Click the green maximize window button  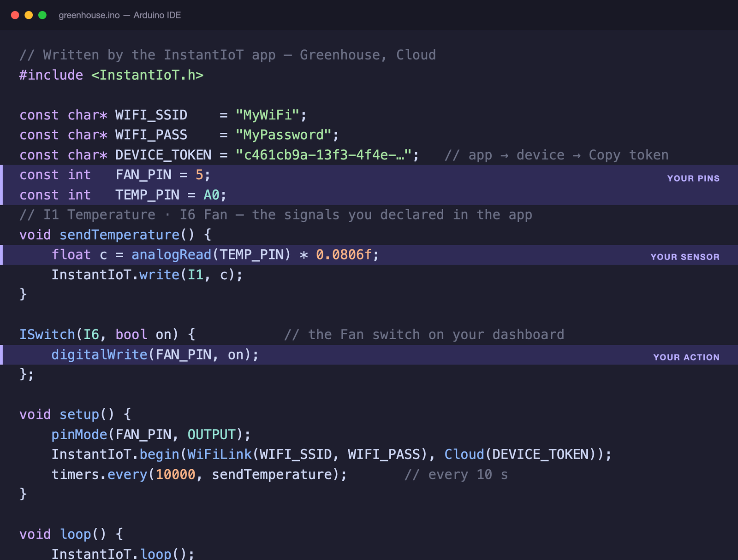pos(42,15)
